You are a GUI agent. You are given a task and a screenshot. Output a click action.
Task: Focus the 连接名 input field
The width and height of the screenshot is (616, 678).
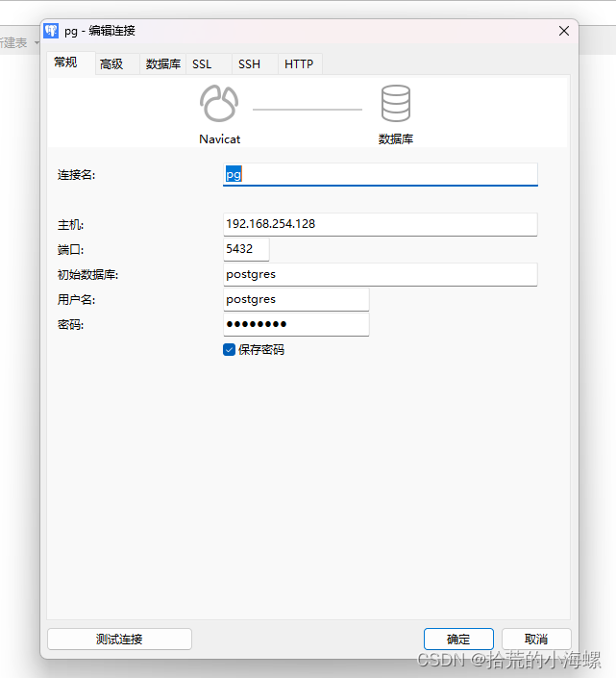point(381,175)
